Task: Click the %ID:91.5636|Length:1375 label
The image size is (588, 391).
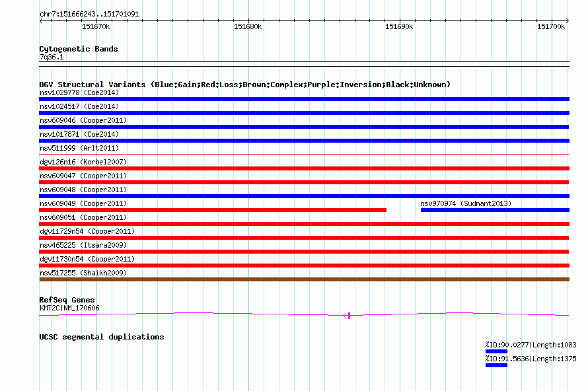Action: 531,359
